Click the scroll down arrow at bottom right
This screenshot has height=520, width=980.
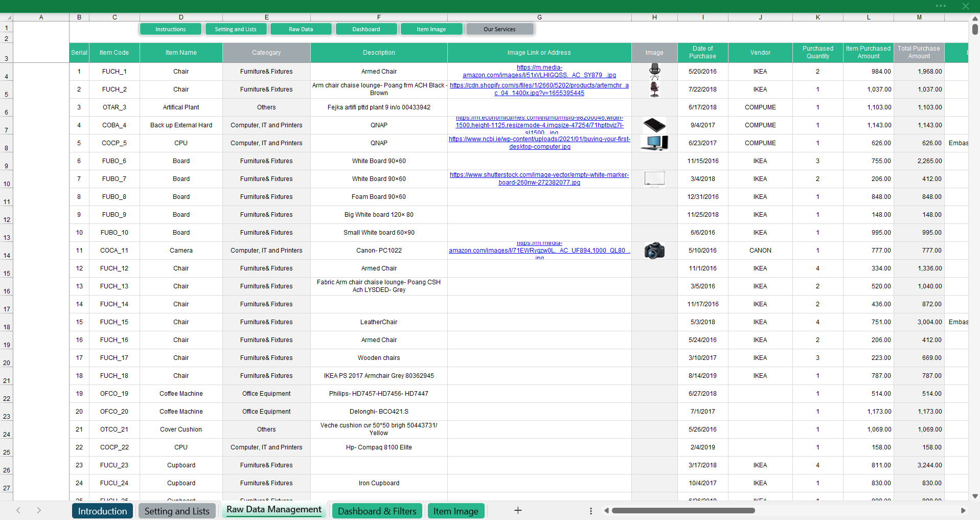tap(975, 496)
